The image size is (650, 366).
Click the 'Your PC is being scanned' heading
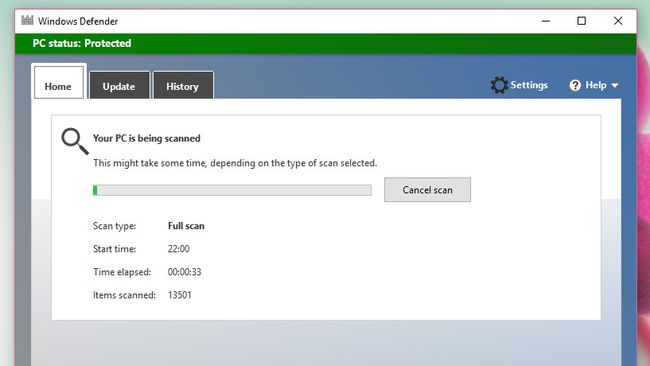(x=147, y=138)
